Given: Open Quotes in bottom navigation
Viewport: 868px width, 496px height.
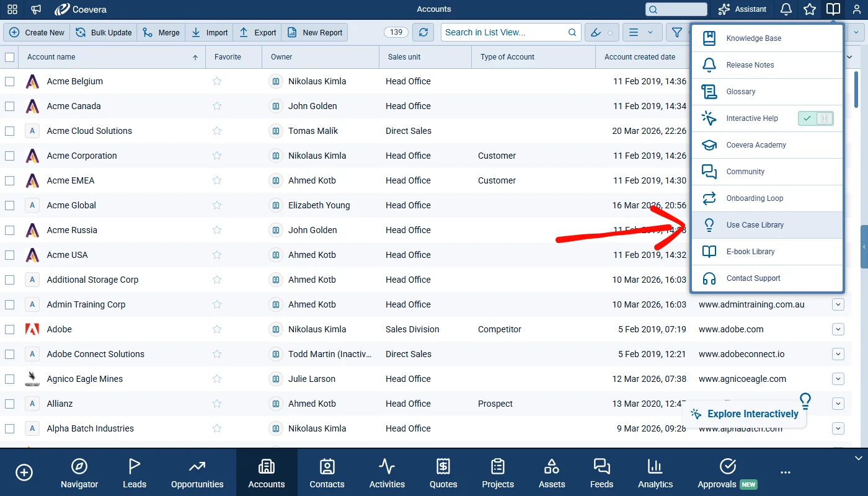Looking at the screenshot, I should click(x=443, y=472).
